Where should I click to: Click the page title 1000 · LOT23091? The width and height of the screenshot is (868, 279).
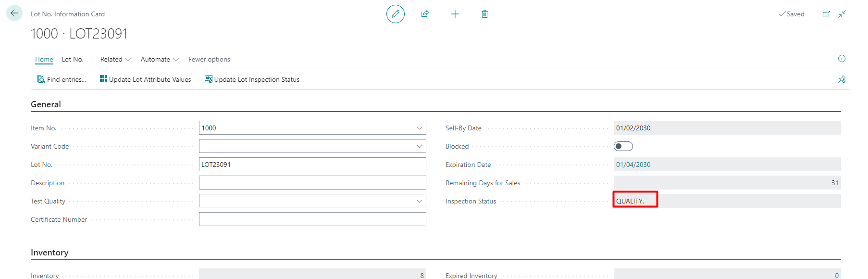[79, 34]
